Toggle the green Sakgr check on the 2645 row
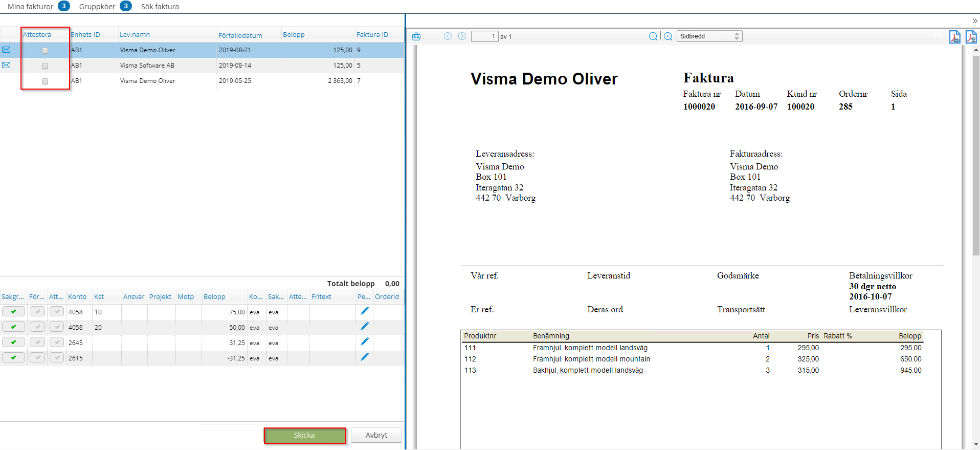 [13, 342]
